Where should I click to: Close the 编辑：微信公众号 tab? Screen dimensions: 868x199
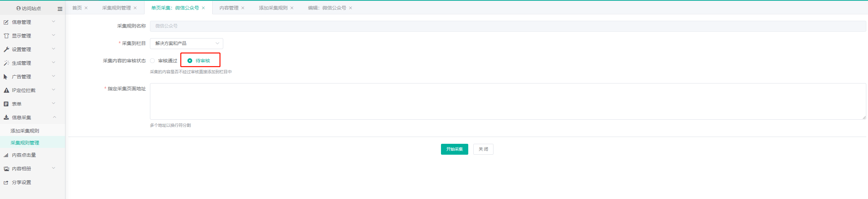[351, 8]
